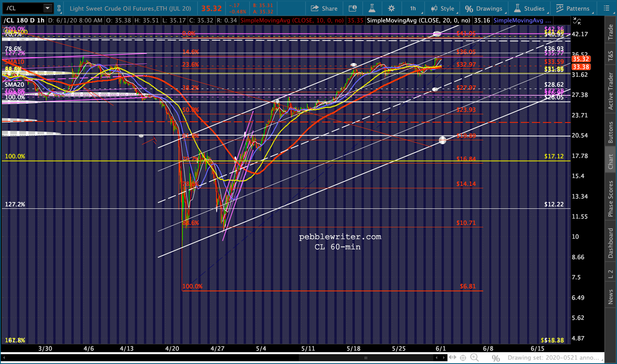617x364 pixels.
Task: Open the Drawings menu
Action: coord(483,8)
